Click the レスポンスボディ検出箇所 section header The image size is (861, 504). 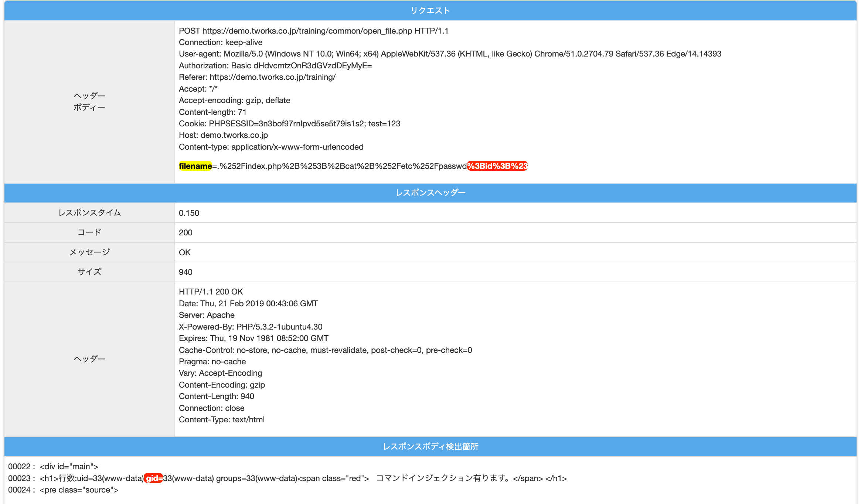coord(430,446)
